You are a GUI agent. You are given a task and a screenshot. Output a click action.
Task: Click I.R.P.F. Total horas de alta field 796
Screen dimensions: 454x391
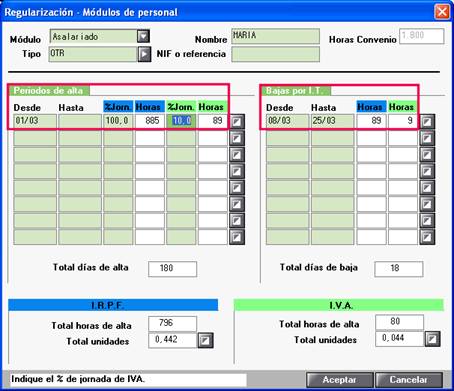click(172, 323)
